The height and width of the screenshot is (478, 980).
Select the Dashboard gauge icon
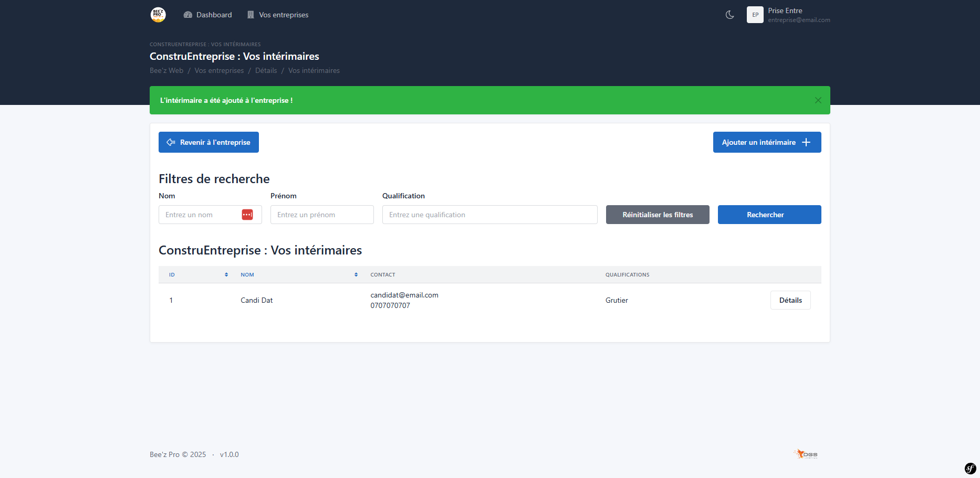(187, 15)
